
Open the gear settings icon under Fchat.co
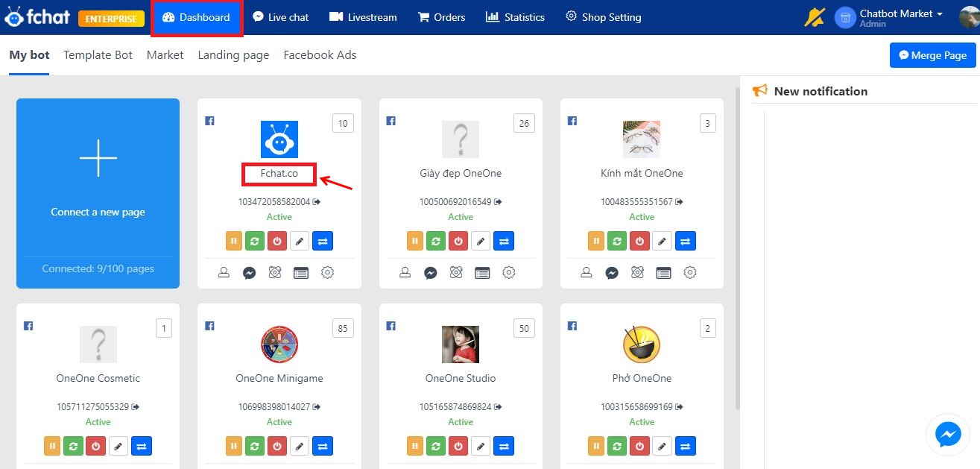tap(327, 273)
